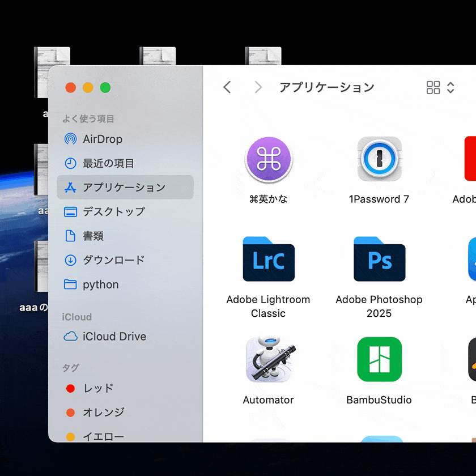Minimize the Finder window with yellow button

(88, 87)
